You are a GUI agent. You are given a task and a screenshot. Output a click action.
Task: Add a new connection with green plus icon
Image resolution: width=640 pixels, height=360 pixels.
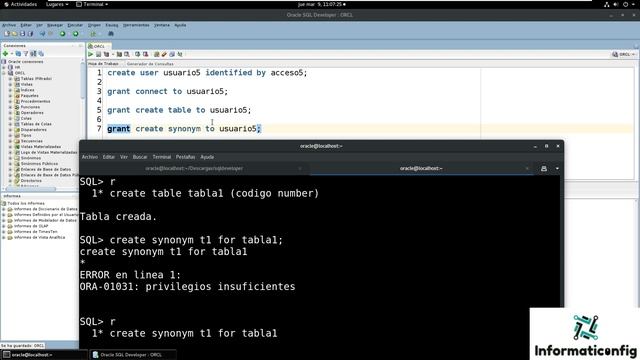click(x=5, y=53)
